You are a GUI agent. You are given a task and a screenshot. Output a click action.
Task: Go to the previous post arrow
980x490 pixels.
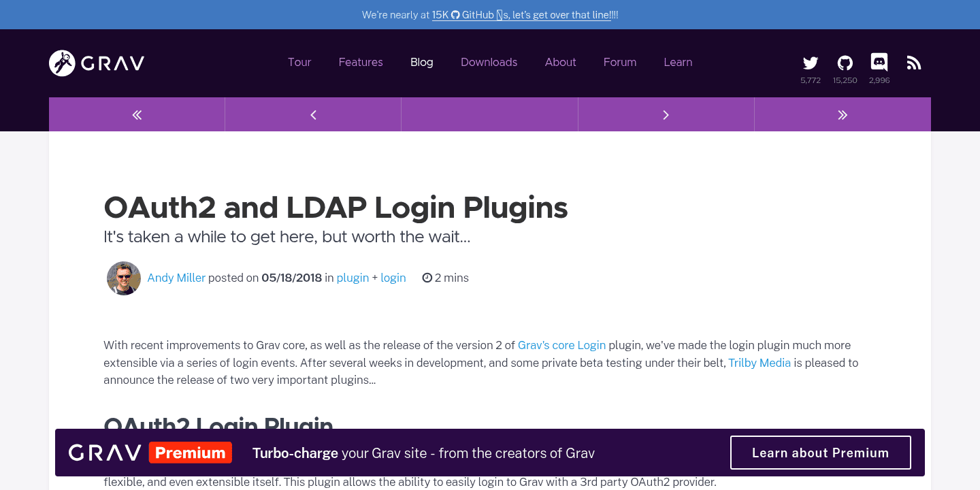click(312, 114)
